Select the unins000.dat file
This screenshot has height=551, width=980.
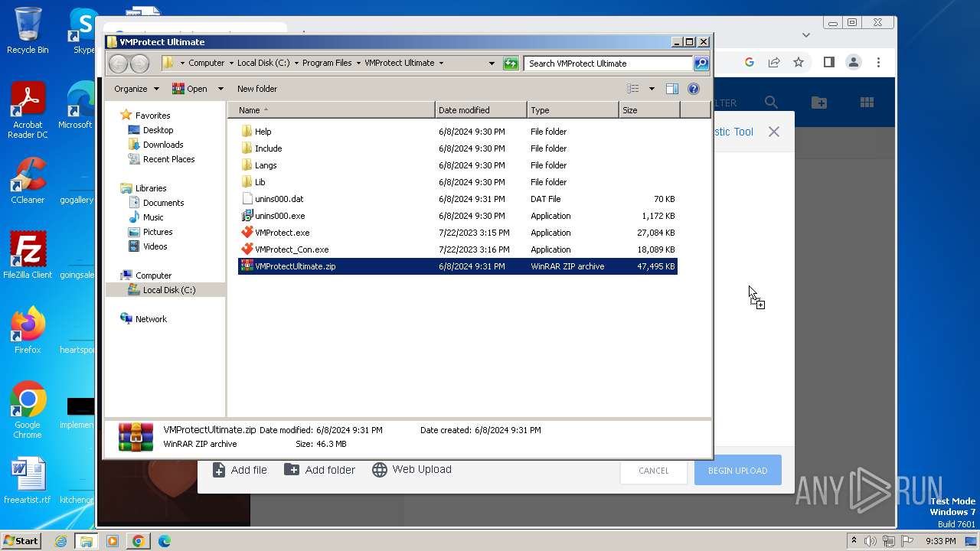(458, 199)
